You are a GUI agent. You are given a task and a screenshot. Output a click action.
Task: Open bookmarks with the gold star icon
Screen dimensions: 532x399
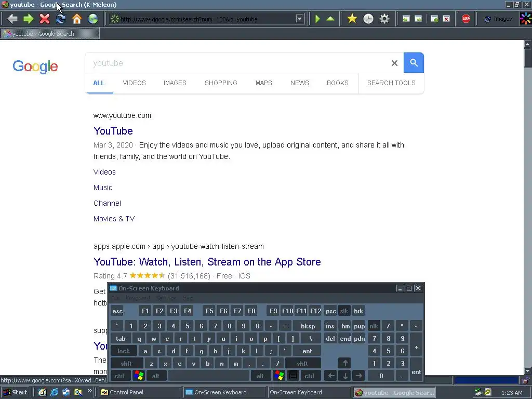tap(352, 19)
